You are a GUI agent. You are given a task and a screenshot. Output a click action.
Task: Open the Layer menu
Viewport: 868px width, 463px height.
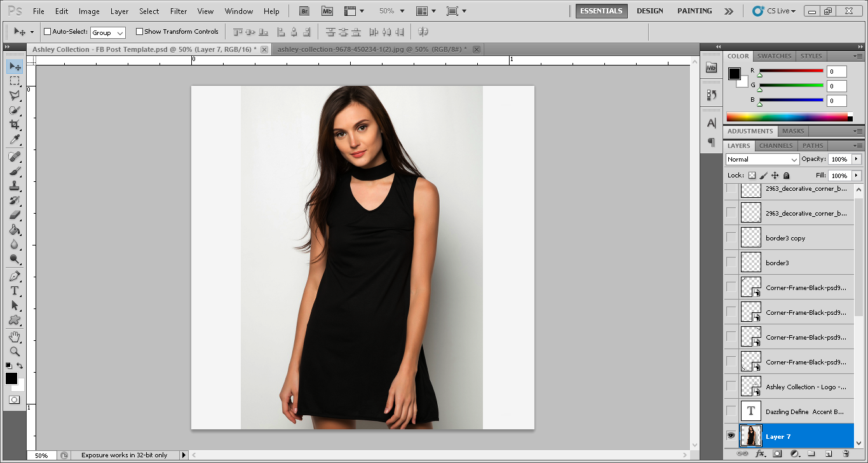(119, 11)
